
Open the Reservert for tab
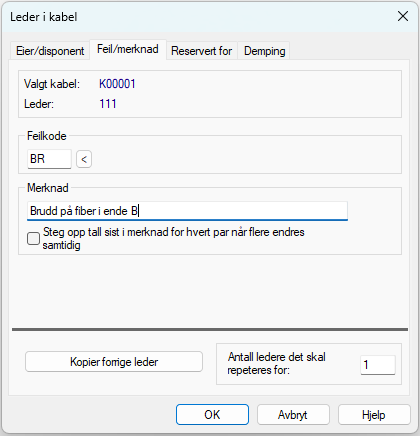pyautogui.click(x=202, y=51)
